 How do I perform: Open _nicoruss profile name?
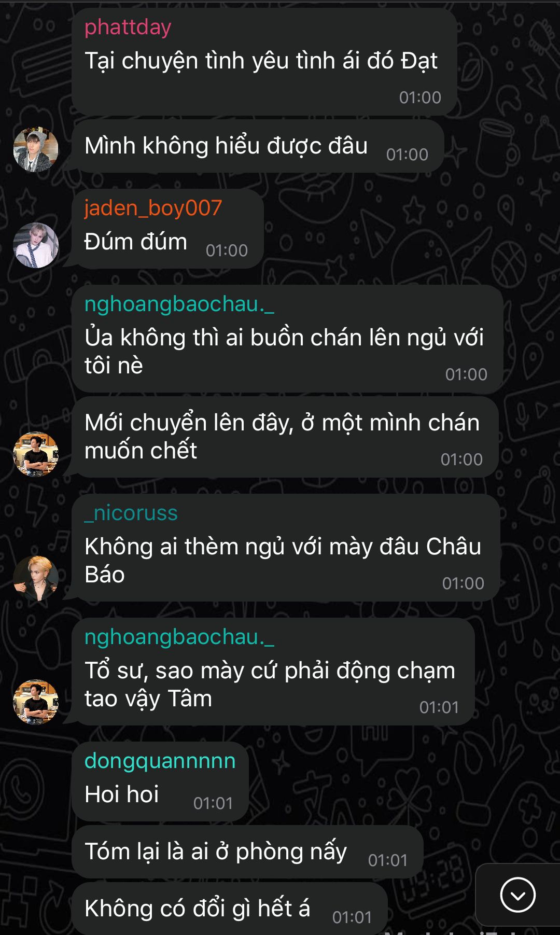point(131,513)
